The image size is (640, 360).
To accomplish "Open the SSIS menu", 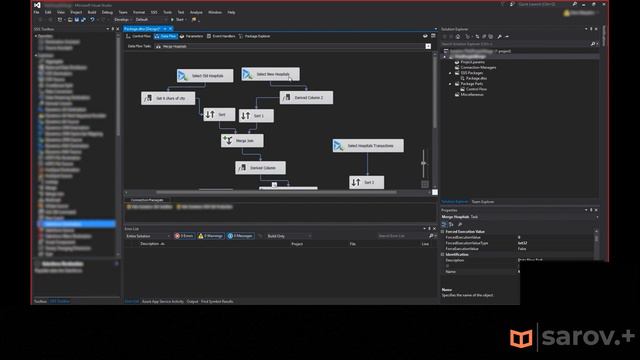I will pyautogui.click(x=154, y=12).
